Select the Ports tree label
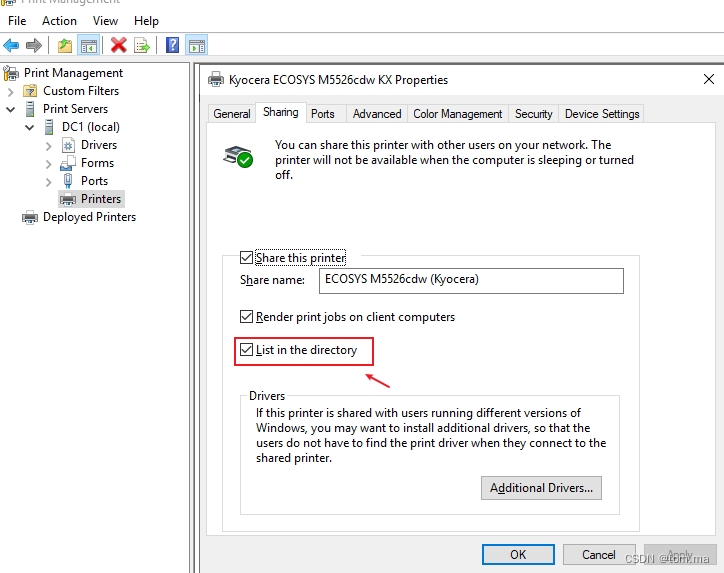Viewport: 724px width, 573px height. tap(94, 181)
